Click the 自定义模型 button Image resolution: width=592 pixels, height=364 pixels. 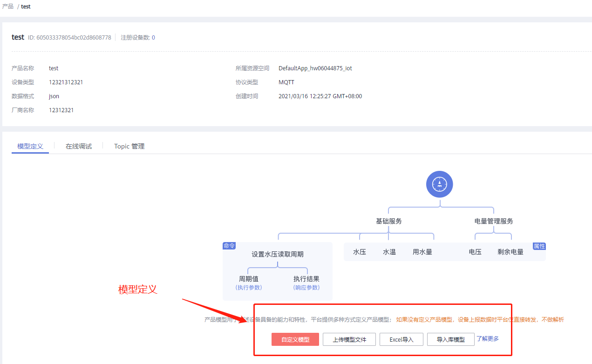(295, 339)
